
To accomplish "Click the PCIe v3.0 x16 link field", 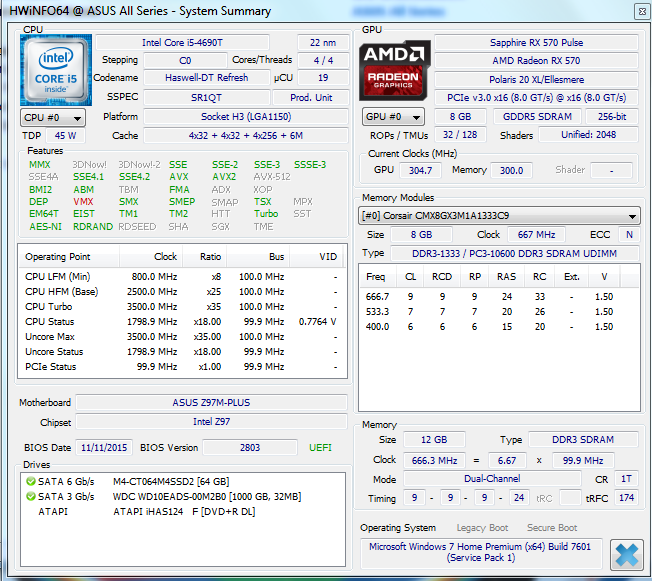I will tap(536, 98).
